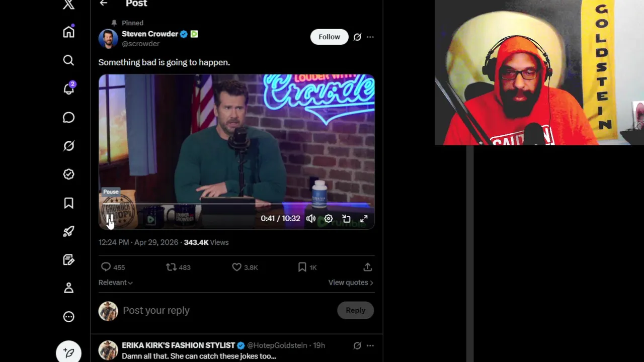Open the Explore search icon in sidebar
The image size is (644, 362).
coord(69,60)
